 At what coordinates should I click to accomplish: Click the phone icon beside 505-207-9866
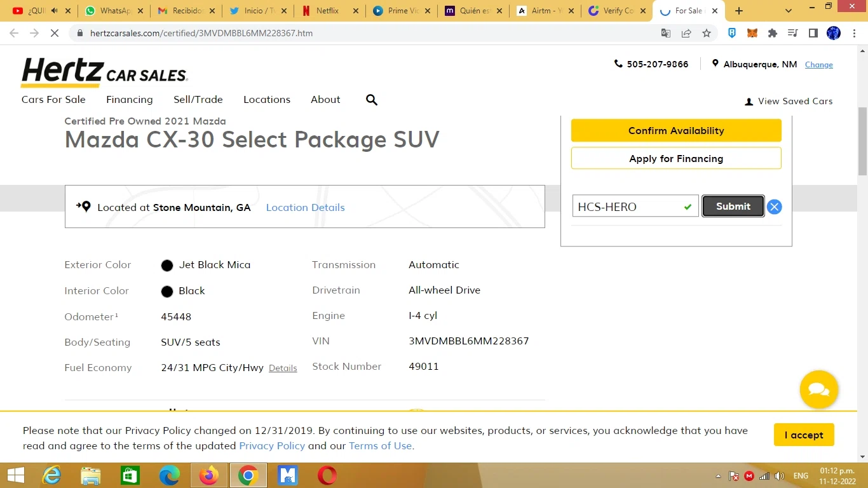618,64
